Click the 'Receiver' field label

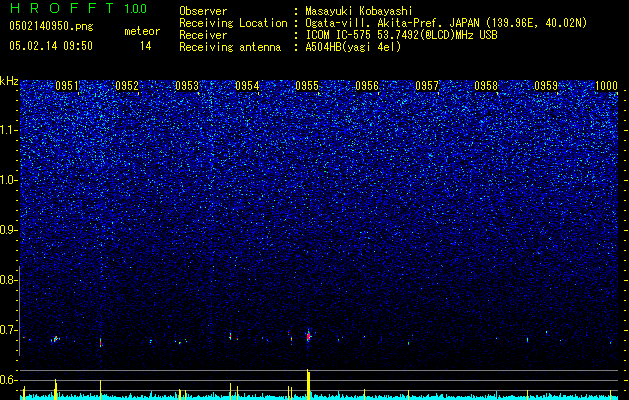point(203,35)
